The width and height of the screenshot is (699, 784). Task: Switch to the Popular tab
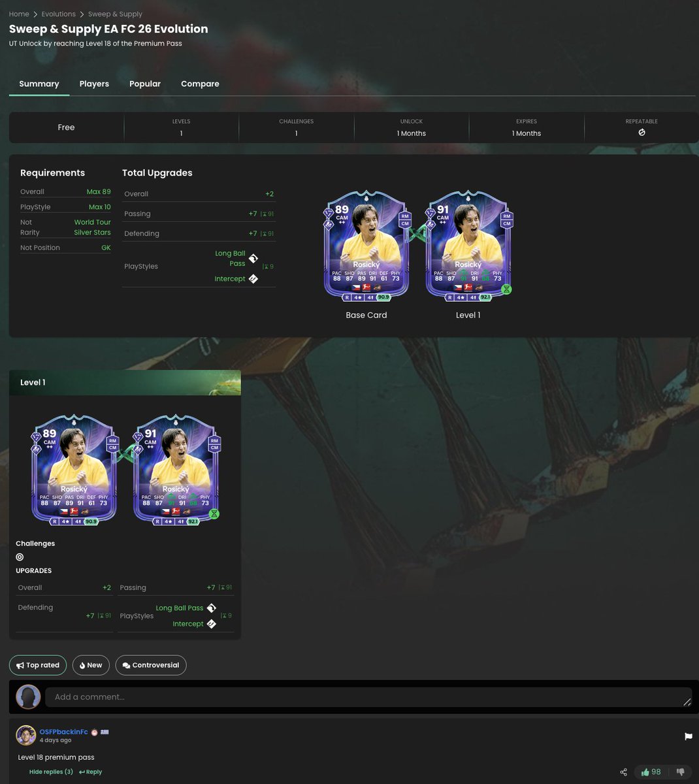click(145, 84)
